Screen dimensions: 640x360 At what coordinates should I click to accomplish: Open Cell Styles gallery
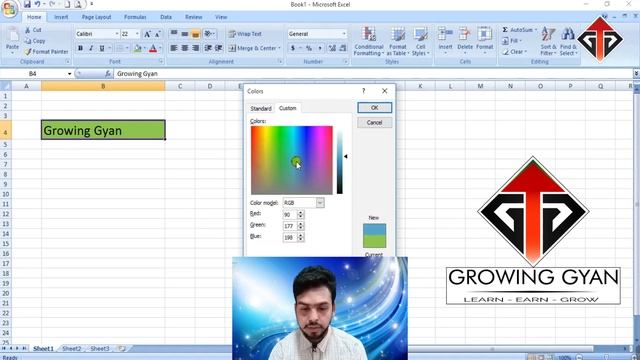pyautogui.click(x=420, y=42)
